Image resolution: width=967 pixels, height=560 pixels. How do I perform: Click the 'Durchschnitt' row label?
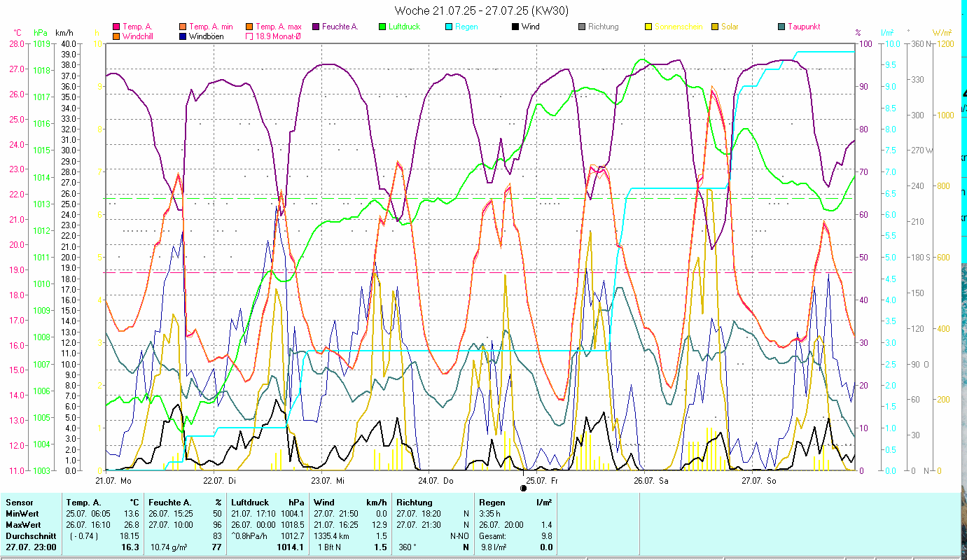[x=30, y=536]
